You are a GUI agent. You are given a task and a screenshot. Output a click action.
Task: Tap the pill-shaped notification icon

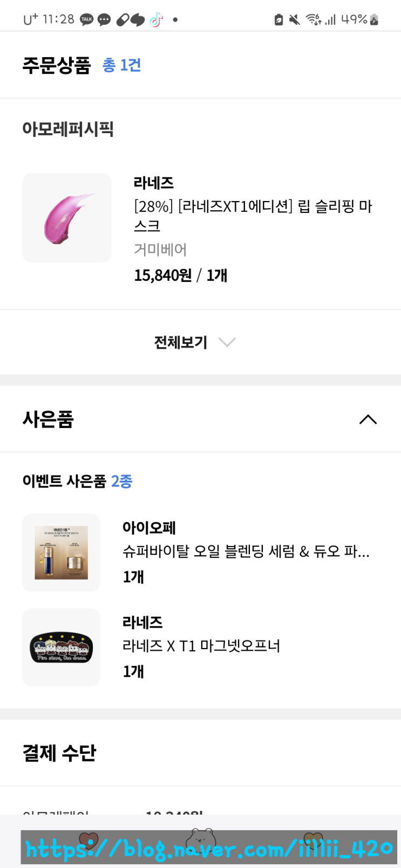(123, 20)
